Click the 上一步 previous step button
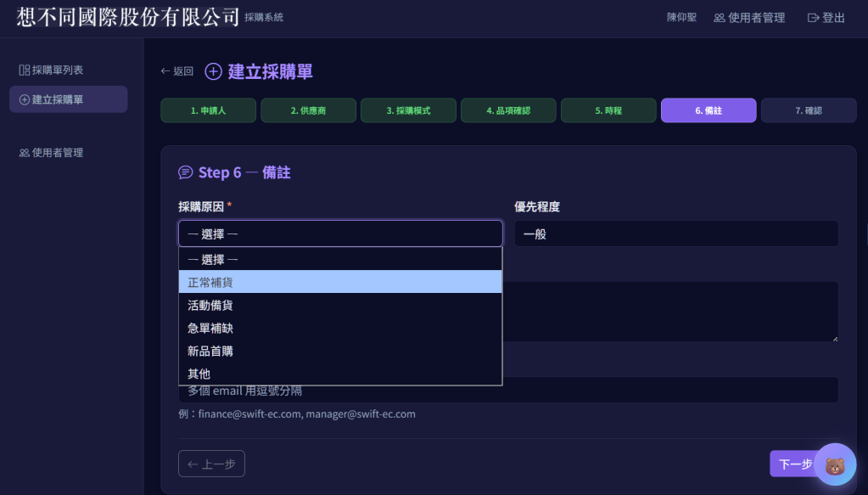Screen dimensions: 868x495 (211, 464)
